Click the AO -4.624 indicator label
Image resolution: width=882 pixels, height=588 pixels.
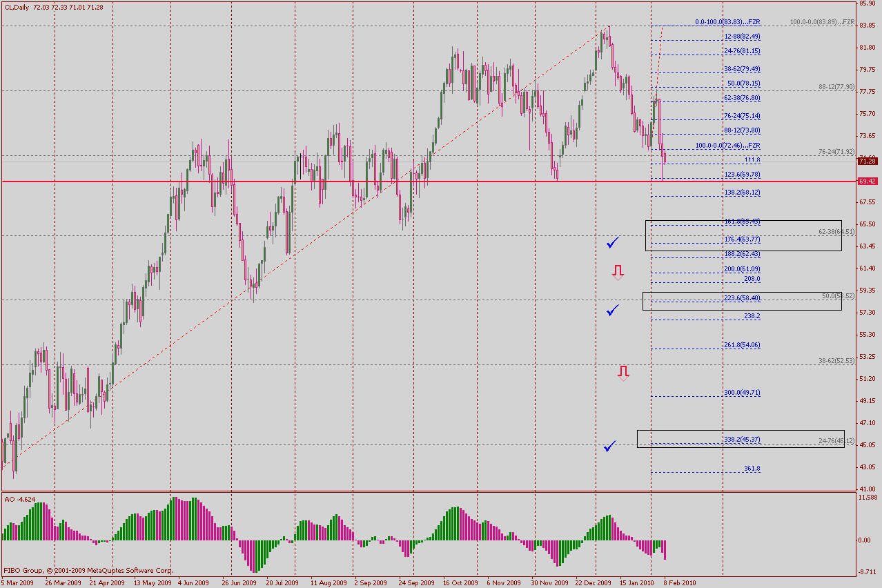(x=21, y=498)
